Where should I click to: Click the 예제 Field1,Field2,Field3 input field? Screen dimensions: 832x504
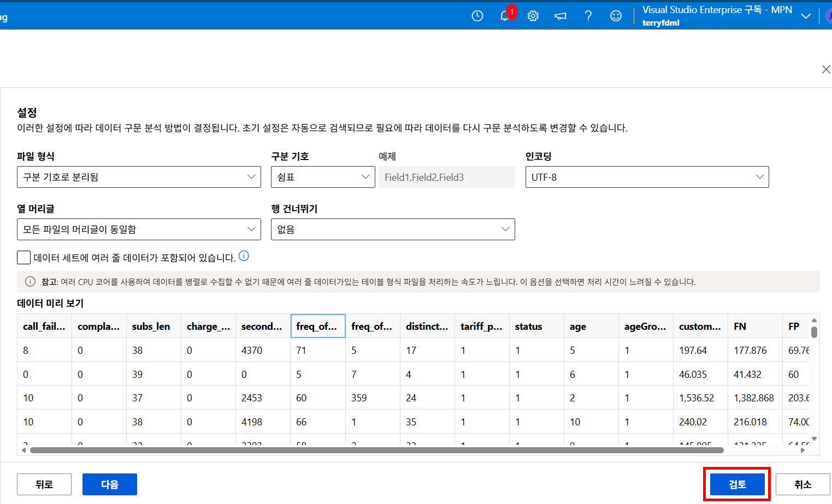point(446,176)
